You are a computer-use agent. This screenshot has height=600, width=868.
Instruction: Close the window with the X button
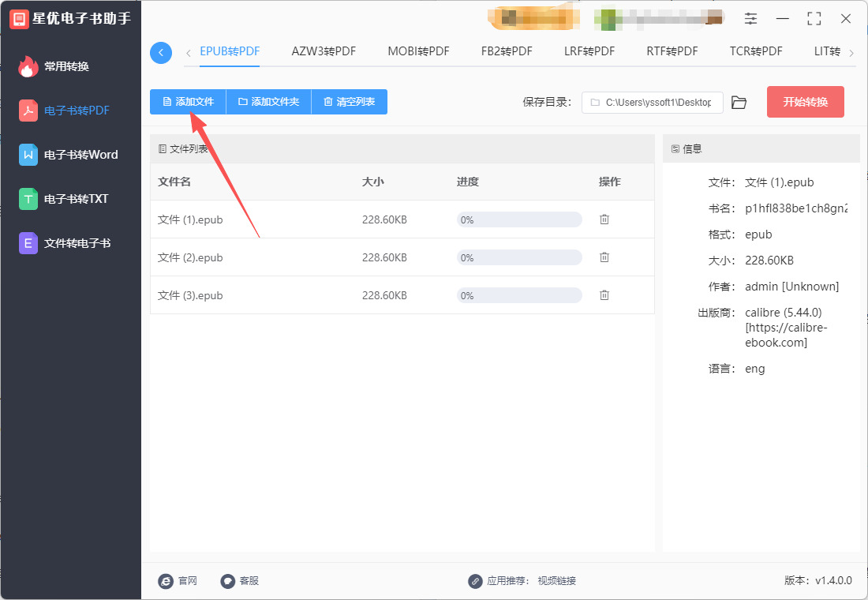pos(846,19)
